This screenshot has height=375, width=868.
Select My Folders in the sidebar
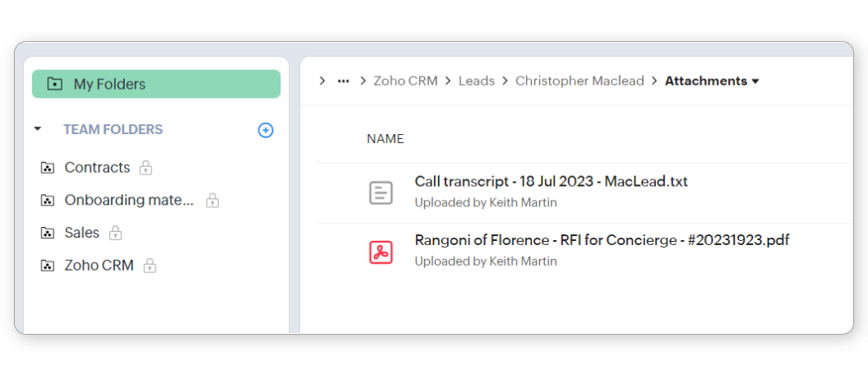[x=156, y=84]
